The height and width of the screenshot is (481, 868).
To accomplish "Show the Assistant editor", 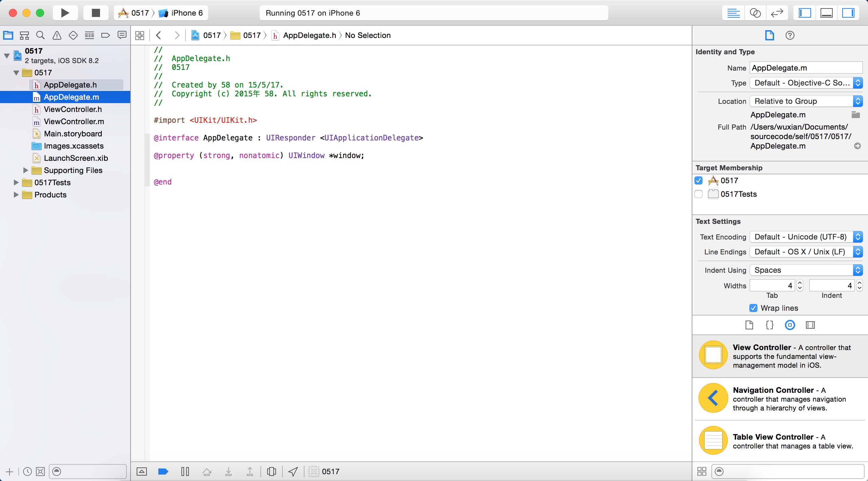I will (x=755, y=13).
